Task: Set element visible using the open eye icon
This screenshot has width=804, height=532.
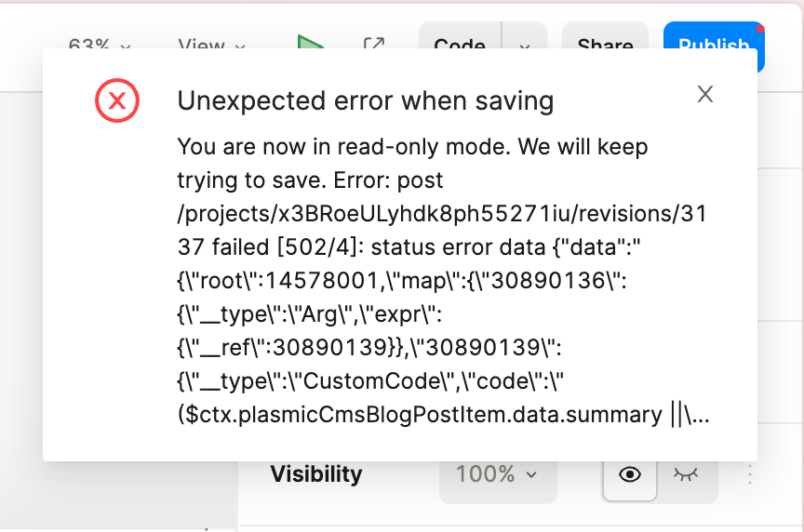Action: click(630, 474)
